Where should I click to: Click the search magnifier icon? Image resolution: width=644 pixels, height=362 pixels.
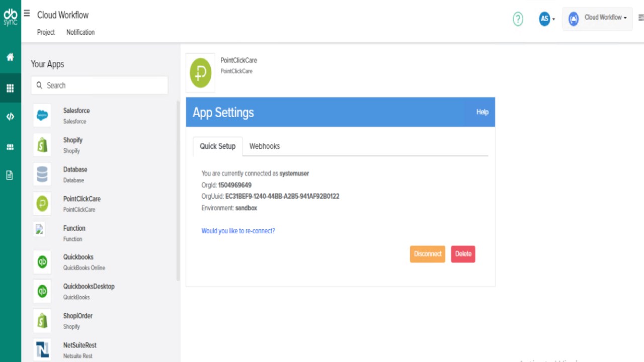pos(39,85)
